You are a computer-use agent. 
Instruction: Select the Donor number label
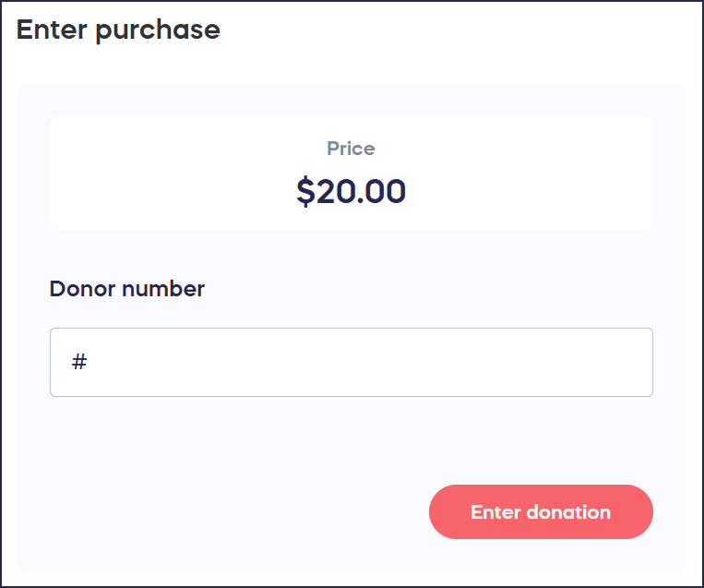click(x=126, y=289)
